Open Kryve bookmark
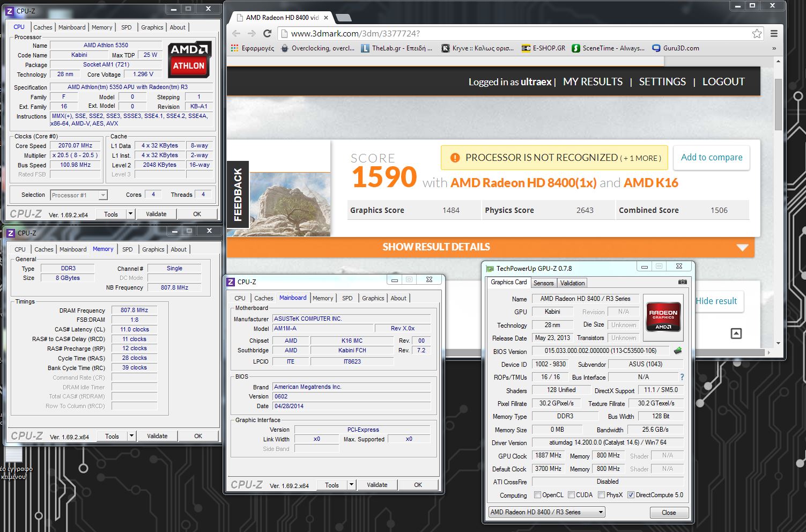Image resolution: width=806 pixels, height=532 pixels. tap(477, 48)
